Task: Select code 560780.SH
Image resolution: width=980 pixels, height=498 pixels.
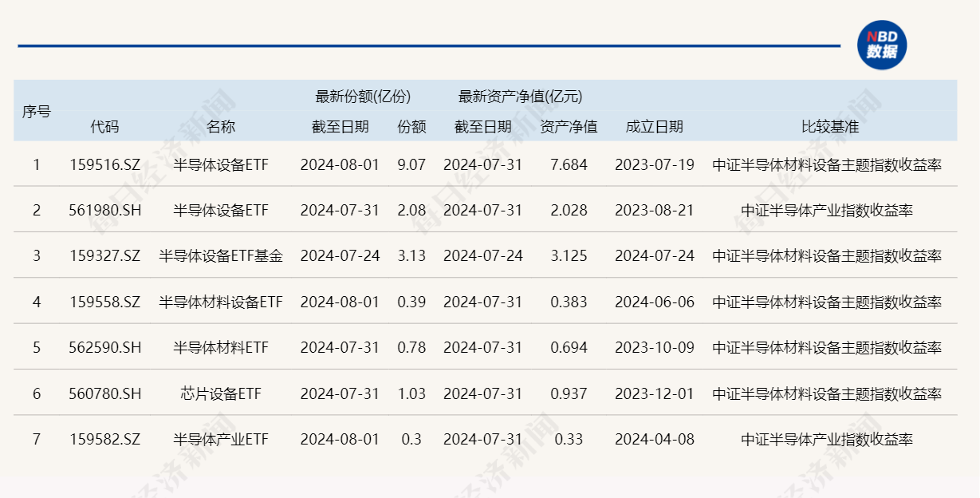Action: click(104, 393)
